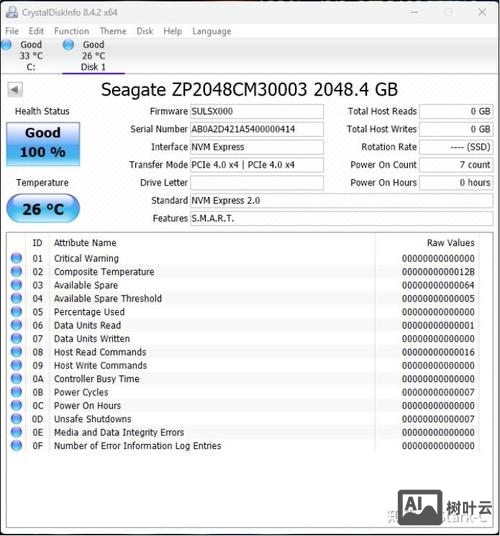Click the Features field S.M.A.R.T.
This screenshot has height=536, width=500.
341,218
